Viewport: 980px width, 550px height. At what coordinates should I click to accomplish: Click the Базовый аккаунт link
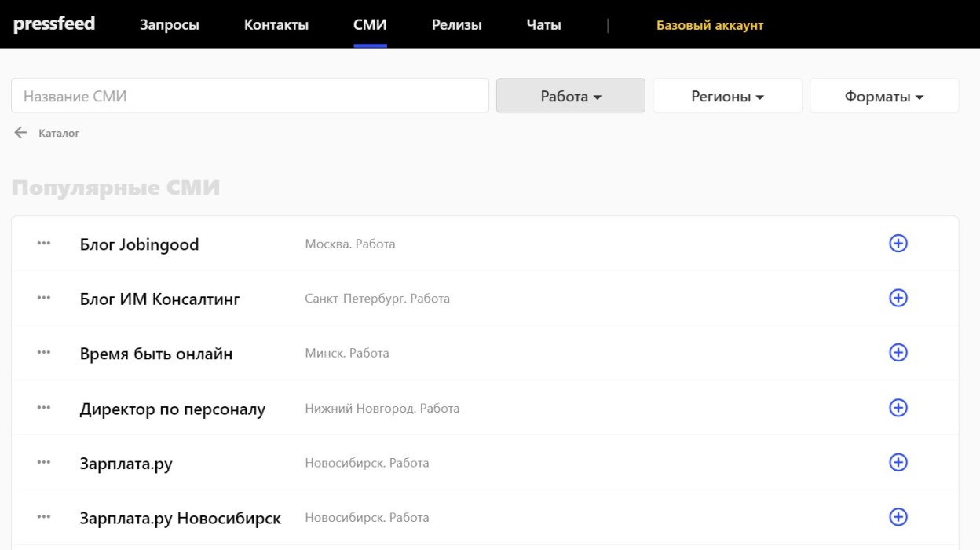click(x=710, y=25)
